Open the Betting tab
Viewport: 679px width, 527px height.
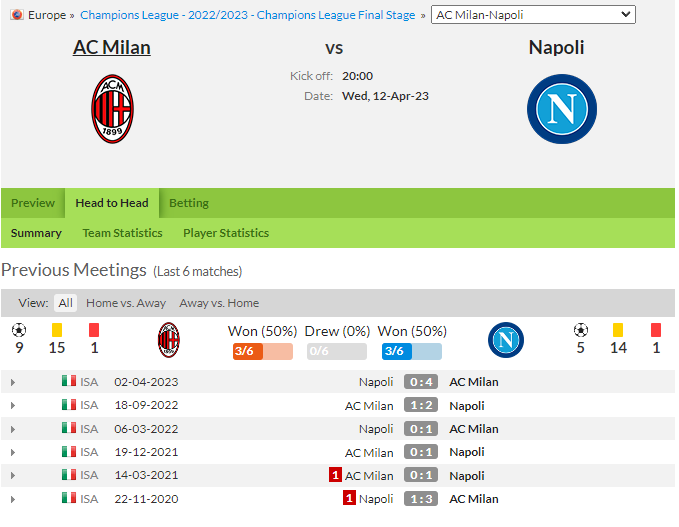click(189, 203)
